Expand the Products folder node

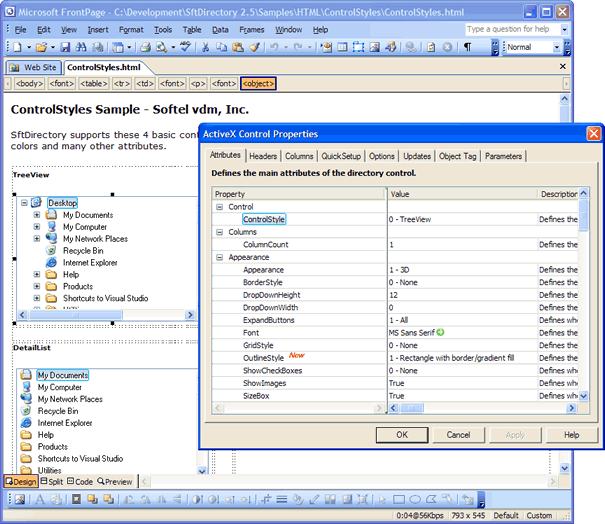tap(37, 286)
